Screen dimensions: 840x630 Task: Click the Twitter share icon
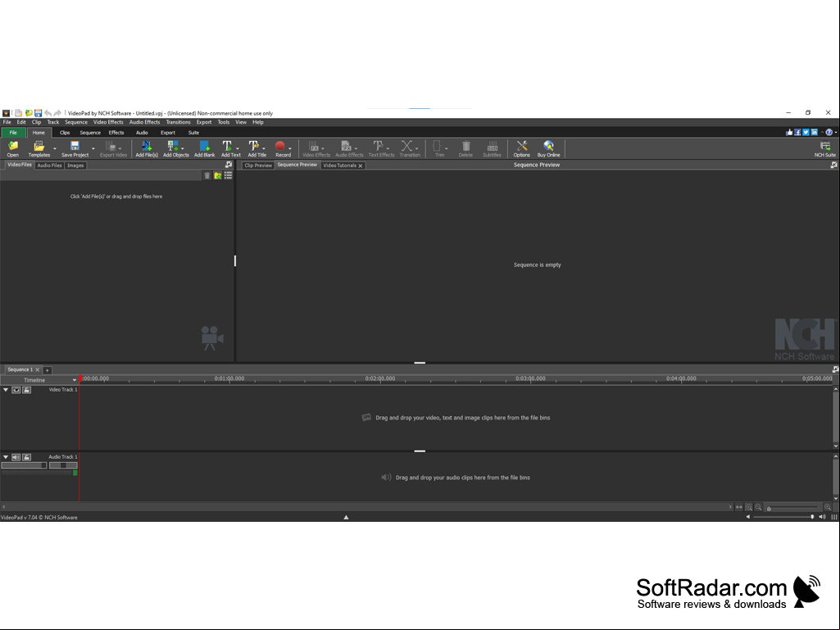click(806, 133)
